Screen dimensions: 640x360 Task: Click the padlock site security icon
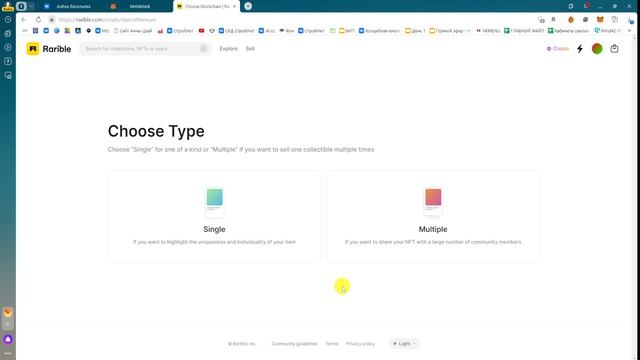(x=51, y=20)
